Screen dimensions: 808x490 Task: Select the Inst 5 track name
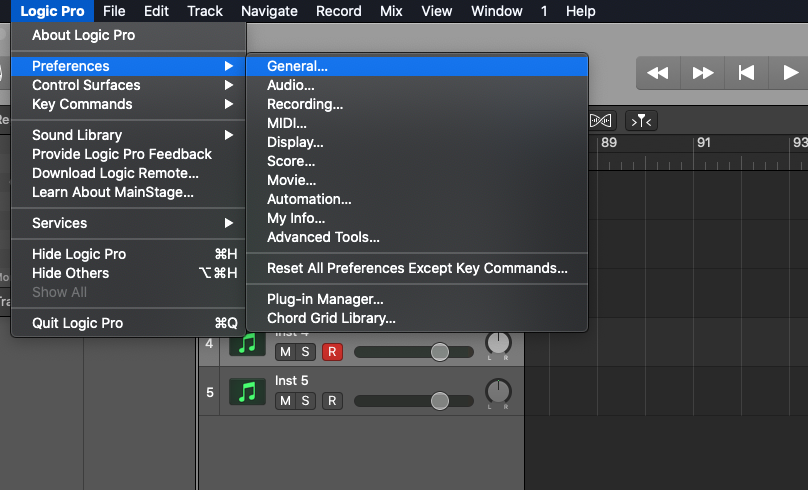(292, 381)
